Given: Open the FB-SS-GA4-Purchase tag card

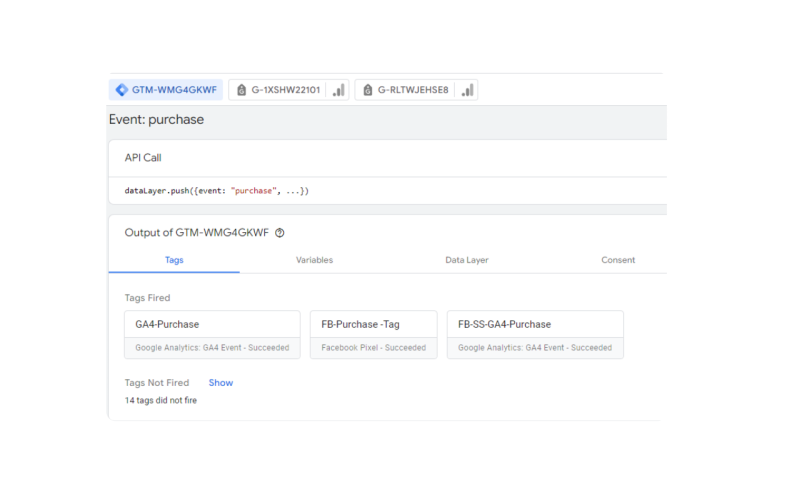Looking at the screenshot, I should [x=535, y=335].
